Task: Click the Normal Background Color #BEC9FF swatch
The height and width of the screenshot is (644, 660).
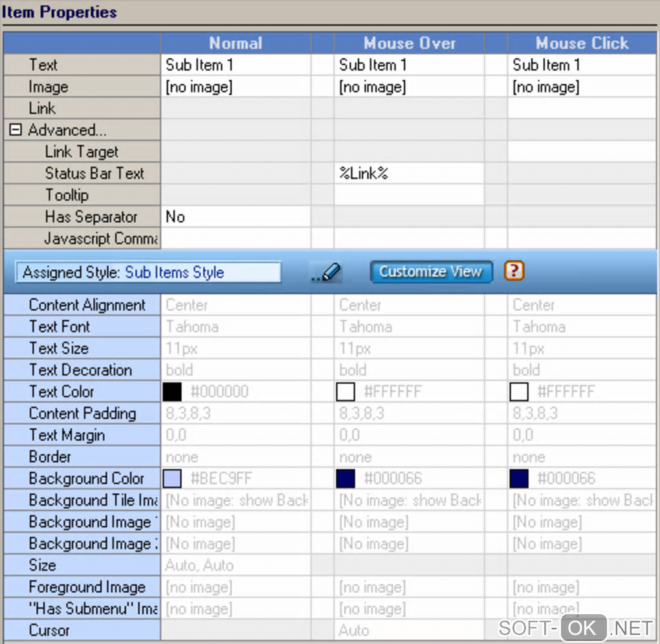Action: (172, 478)
